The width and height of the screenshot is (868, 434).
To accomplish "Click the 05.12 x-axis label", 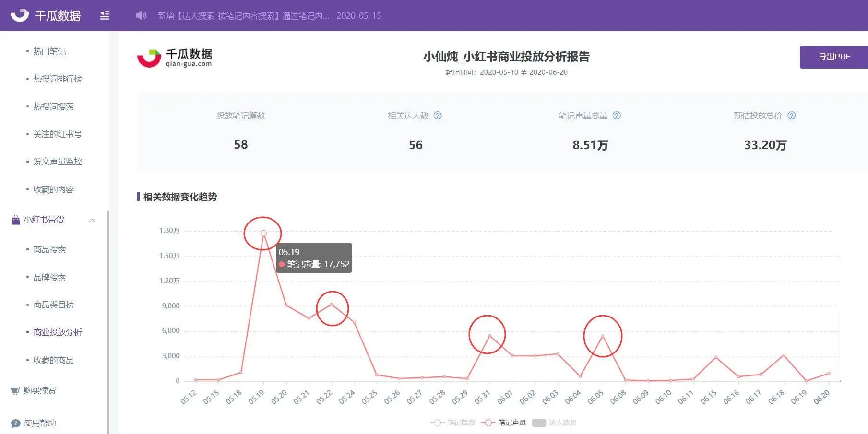I will 189,397.
